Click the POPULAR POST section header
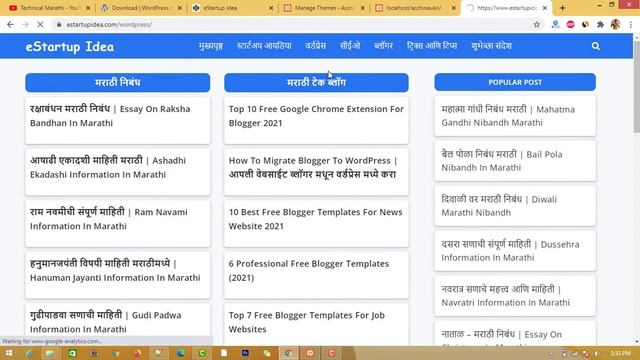This screenshot has width=640, height=360. tap(515, 82)
